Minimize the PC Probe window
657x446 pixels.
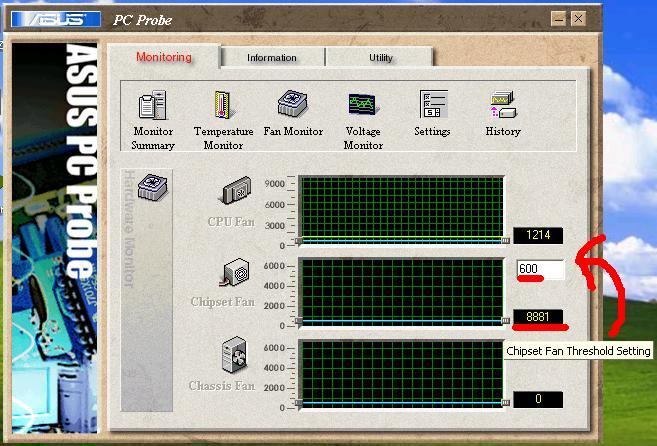coord(558,19)
